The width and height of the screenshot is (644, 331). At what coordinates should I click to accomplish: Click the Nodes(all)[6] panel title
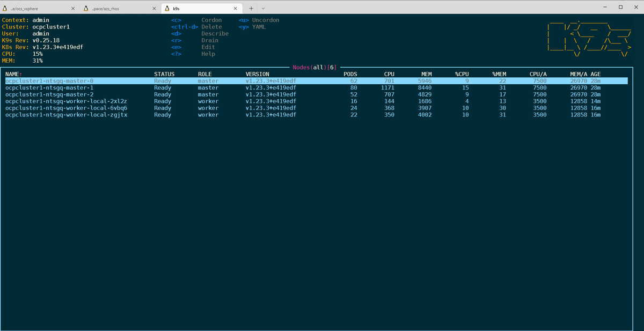(x=314, y=67)
